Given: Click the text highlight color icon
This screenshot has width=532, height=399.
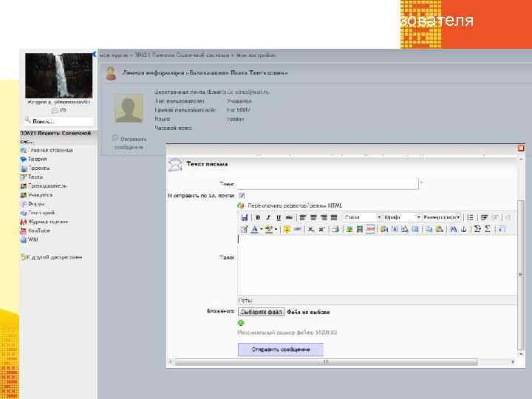Looking at the screenshot, I should (269, 229).
